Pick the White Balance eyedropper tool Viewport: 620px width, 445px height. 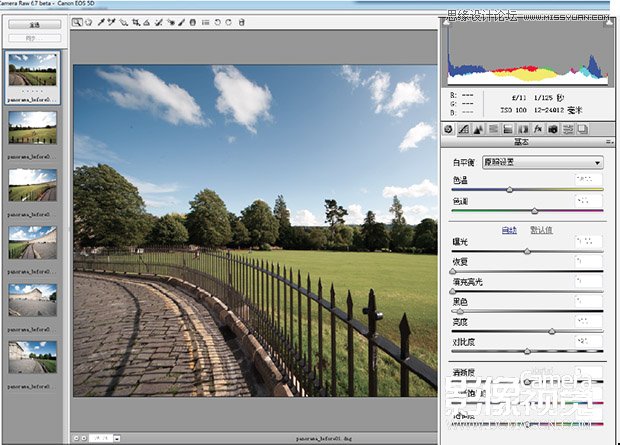coord(100,22)
